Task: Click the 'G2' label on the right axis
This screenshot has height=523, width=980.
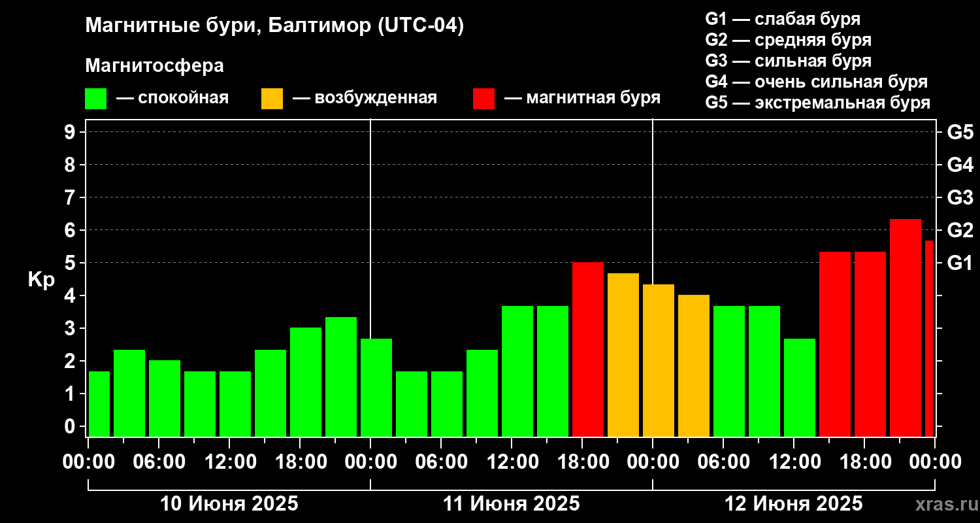Action: [960, 230]
